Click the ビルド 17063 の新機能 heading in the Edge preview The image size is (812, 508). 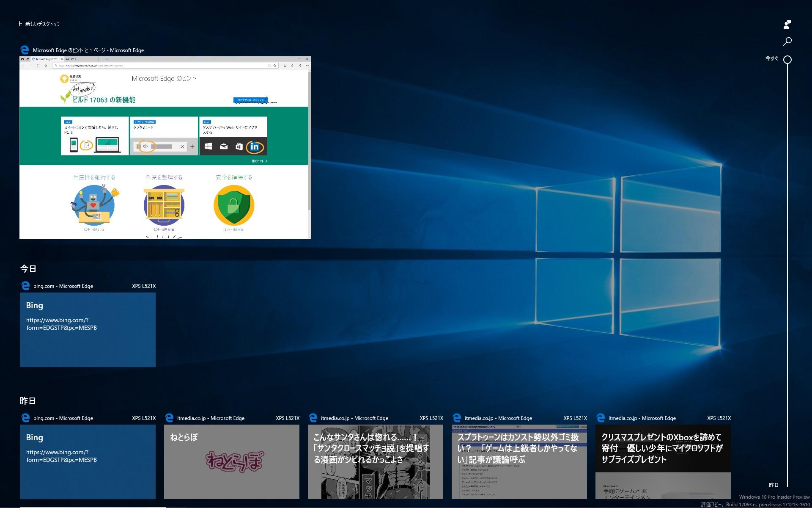(104, 100)
